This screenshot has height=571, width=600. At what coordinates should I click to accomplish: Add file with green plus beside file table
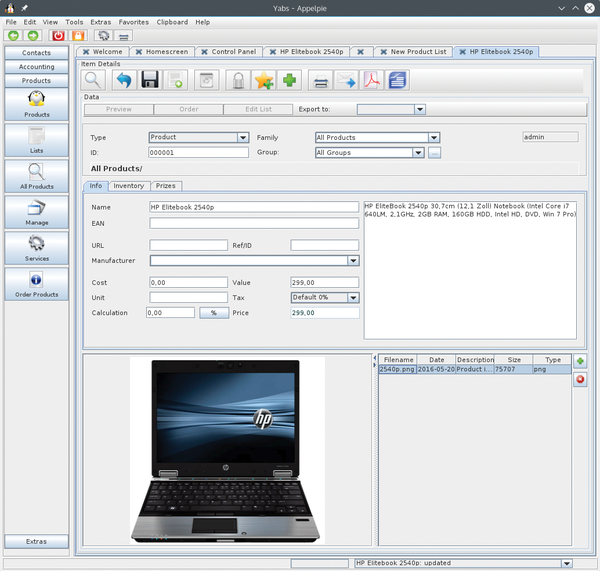click(580, 361)
